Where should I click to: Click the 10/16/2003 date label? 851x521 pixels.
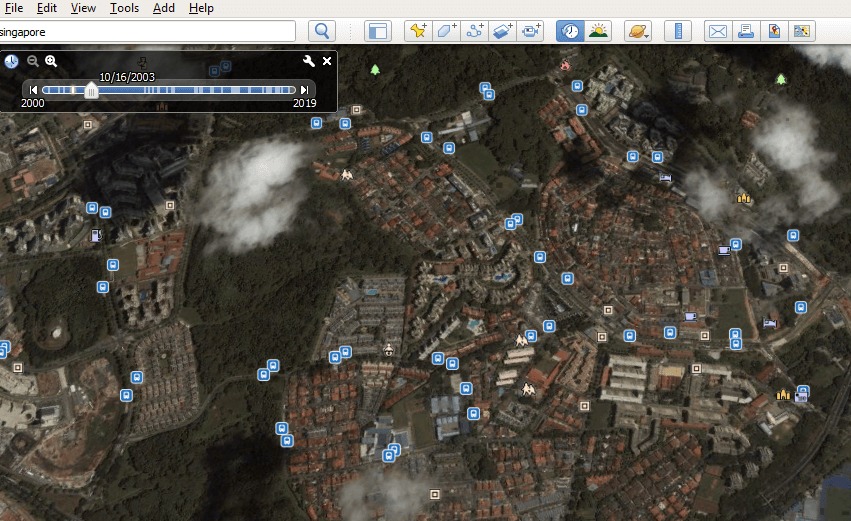tap(127, 77)
